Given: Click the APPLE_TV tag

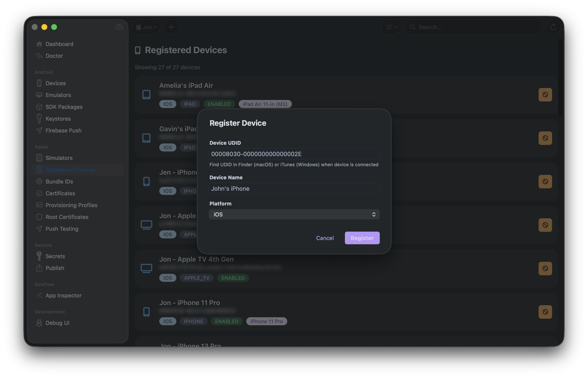Looking at the screenshot, I should pos(197,278).
